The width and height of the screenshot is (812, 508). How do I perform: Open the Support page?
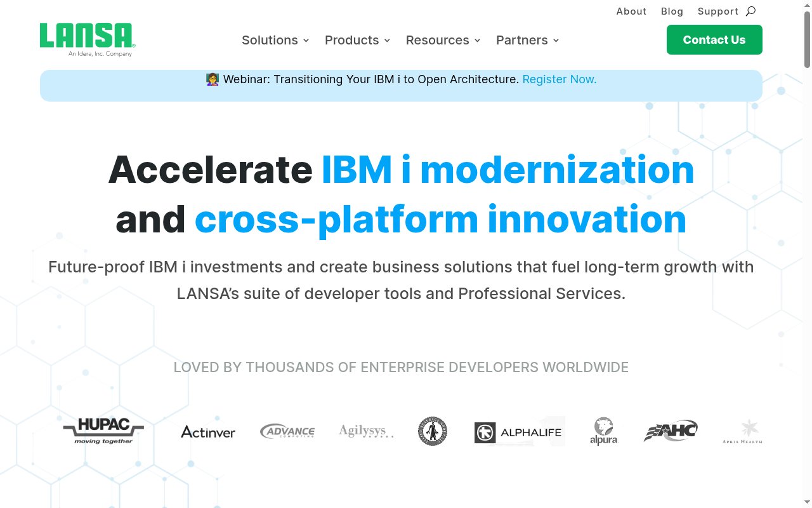click(717, 11)
